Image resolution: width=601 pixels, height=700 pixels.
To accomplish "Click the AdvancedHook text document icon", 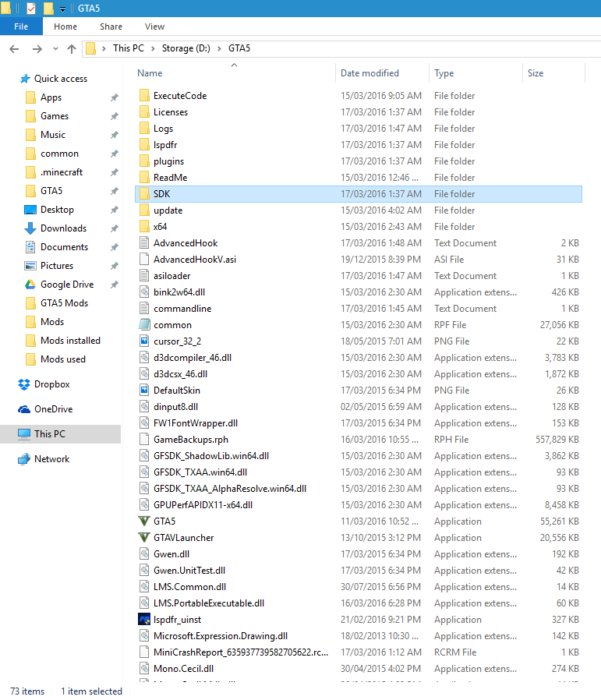I will click(x=143, y=243).
